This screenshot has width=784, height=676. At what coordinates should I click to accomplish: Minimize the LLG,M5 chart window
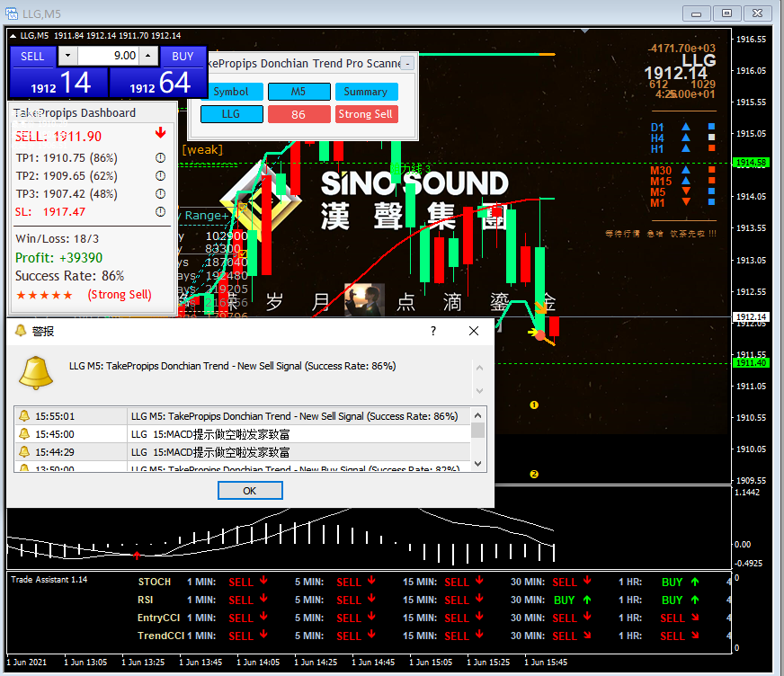click(696, 13)
